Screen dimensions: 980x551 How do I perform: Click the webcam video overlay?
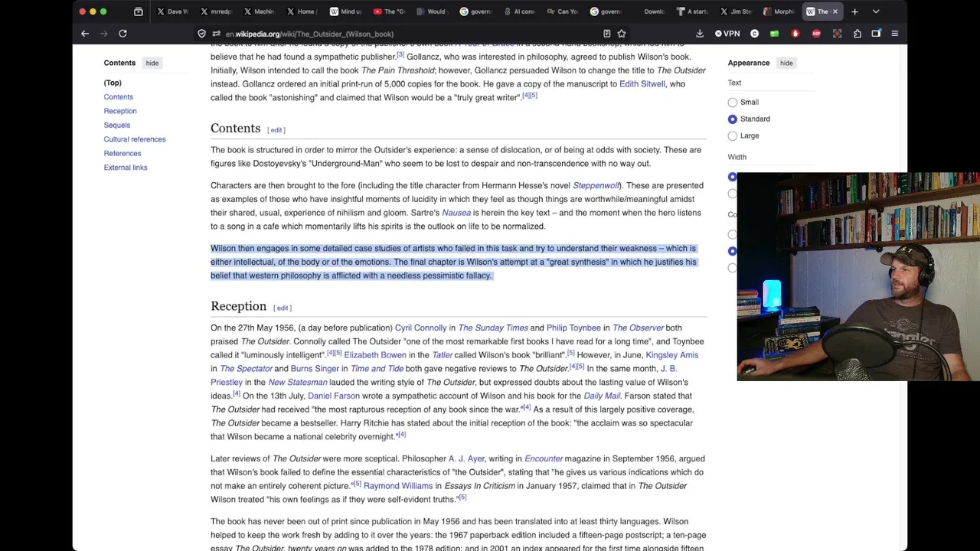pos(858,277)
